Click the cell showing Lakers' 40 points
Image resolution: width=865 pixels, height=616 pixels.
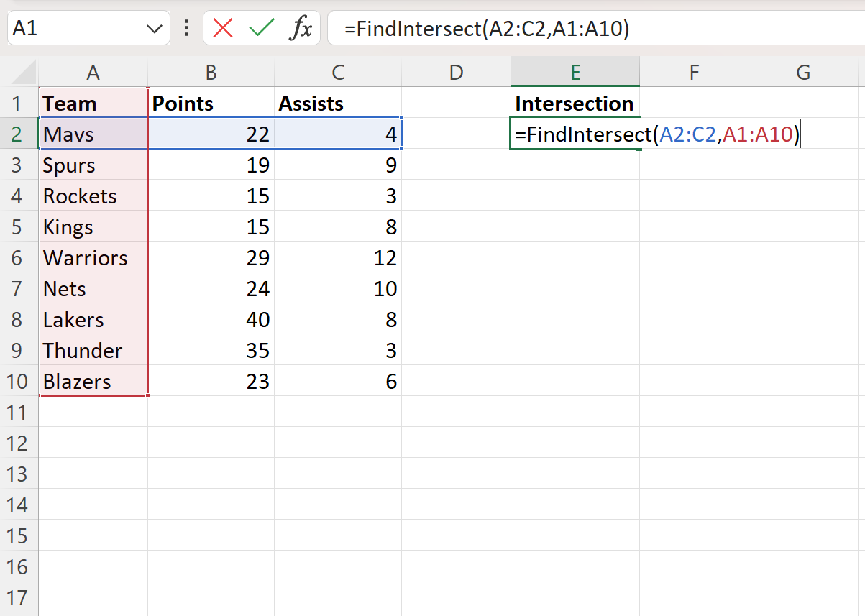tap(210, 319)
